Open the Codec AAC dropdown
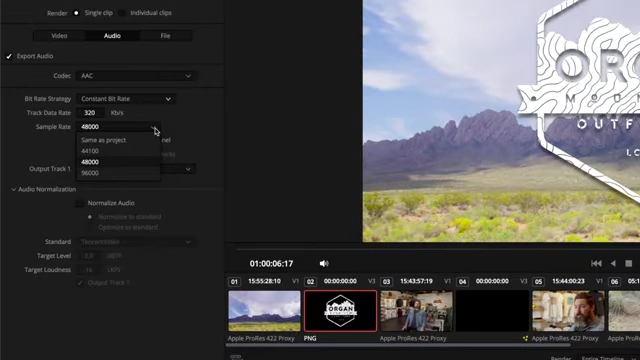 (x=136, y=76)
